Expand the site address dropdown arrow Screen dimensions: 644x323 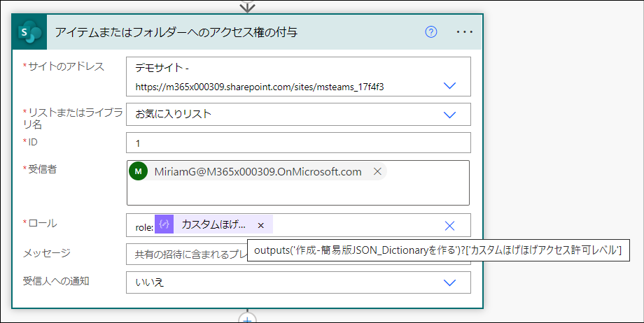click(x=449, y=86)
